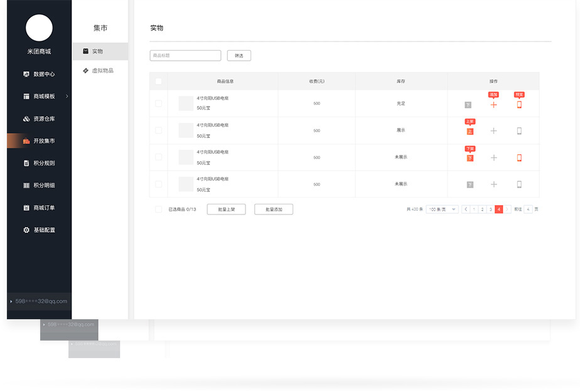
Task: Click orange phone 预览 icon in 充足 row
Action: [519, 105]
